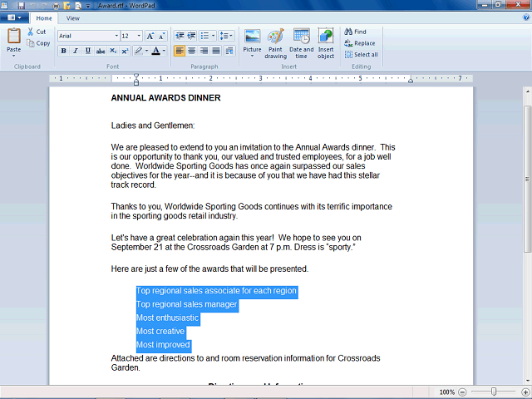The image size is (532, 399).
Task: Toggle Subscript formatting
Action: 113,51
